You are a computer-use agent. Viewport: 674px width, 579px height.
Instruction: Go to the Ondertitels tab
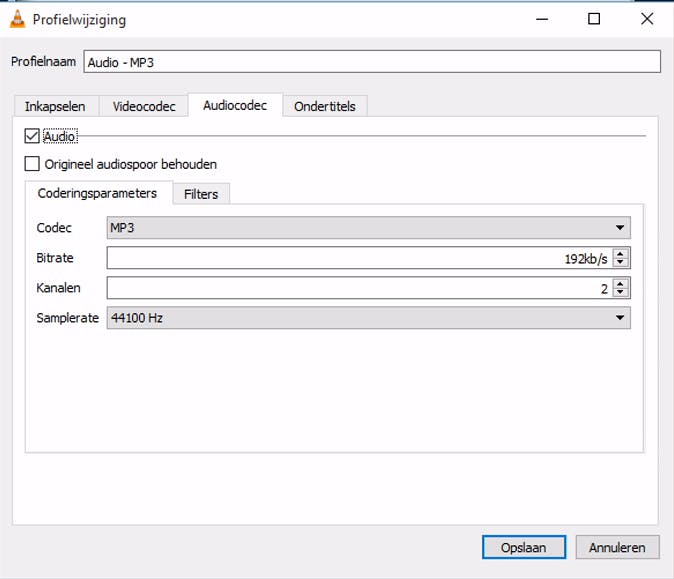[325, 106]
